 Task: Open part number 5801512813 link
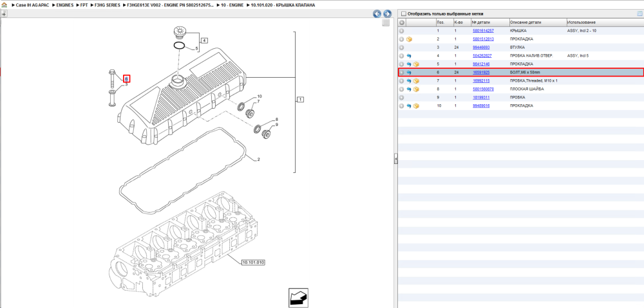pyautogui.click(x=483, y=39)
